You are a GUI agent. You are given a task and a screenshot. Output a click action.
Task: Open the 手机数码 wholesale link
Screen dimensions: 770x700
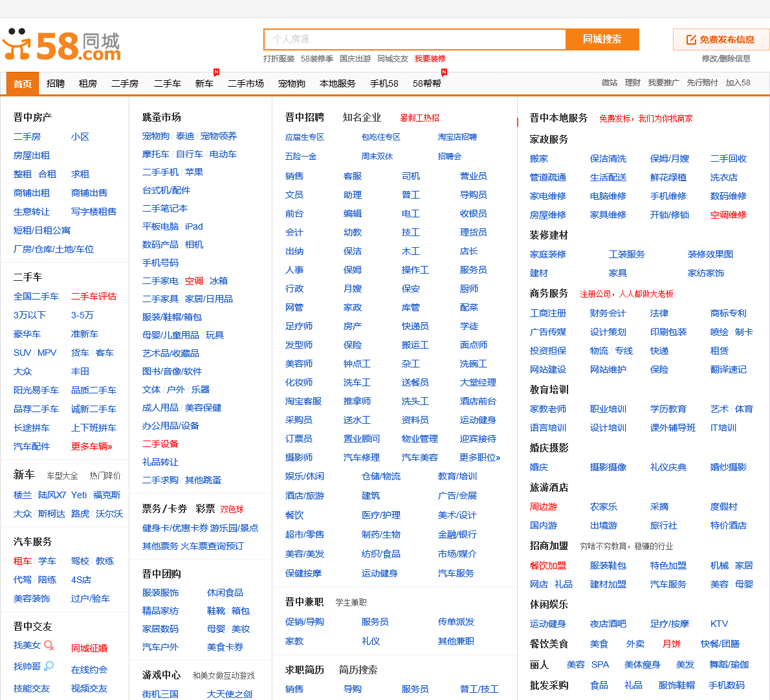point(726,685)
